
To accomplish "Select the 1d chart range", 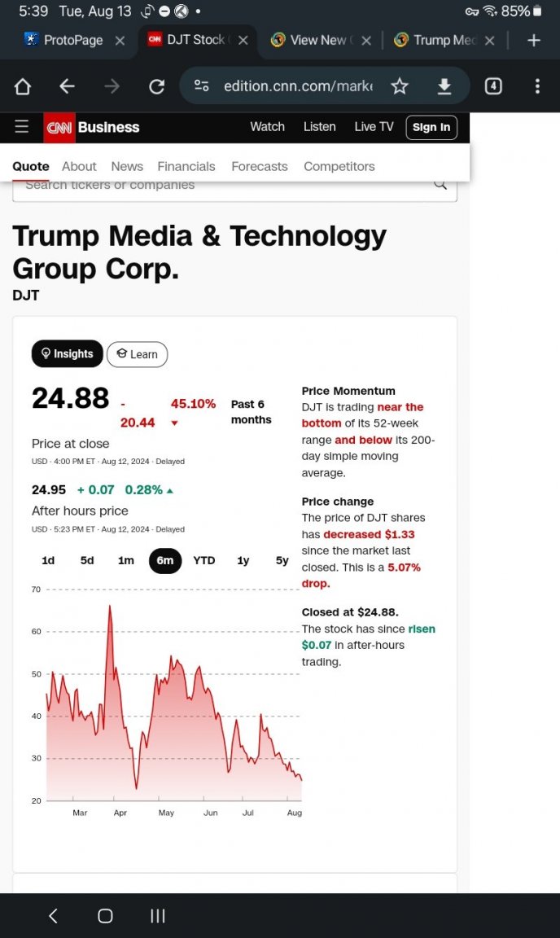I will (48, 560).
